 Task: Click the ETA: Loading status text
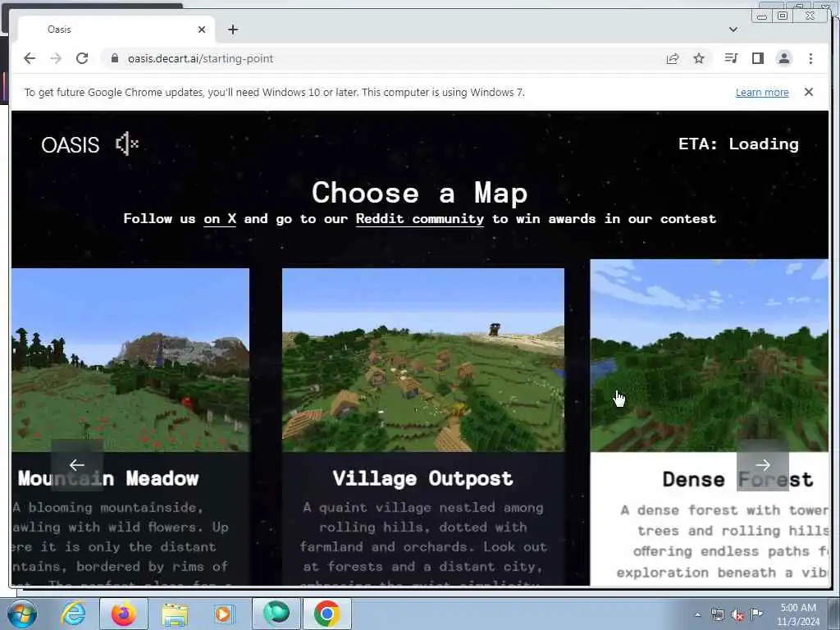click(x=738, y=144)
